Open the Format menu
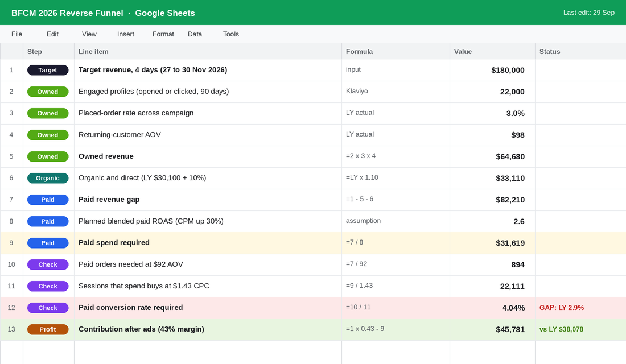 click(x=163, y=34)
